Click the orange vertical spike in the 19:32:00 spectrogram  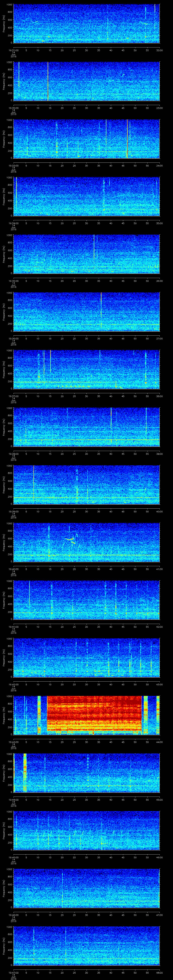click(48, 81)
